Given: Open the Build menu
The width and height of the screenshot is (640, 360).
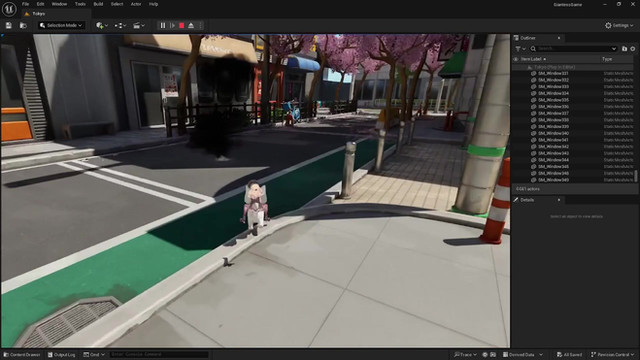Looking at the screenshot, I should [x=98, y=4].
